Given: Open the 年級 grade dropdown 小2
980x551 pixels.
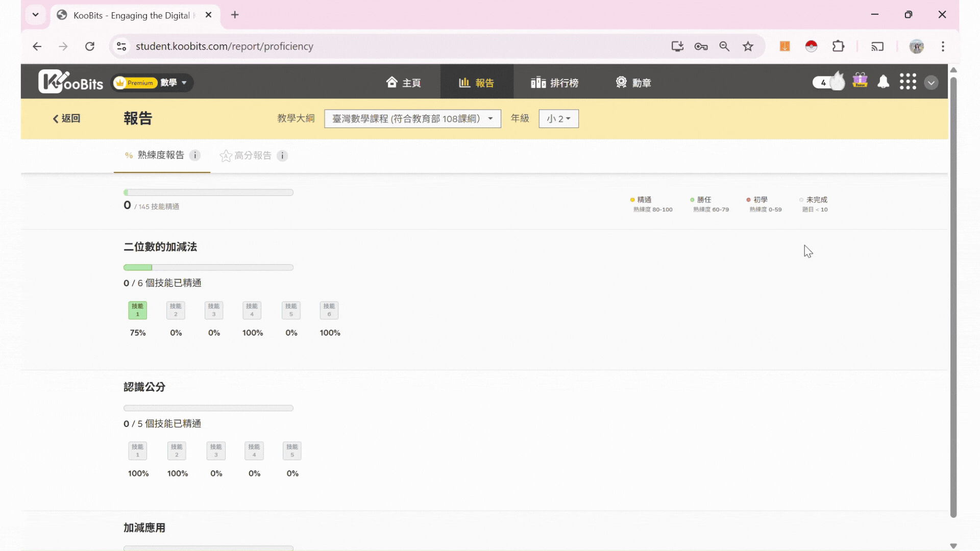Looking at the screenshot, I should coord(558,119).
